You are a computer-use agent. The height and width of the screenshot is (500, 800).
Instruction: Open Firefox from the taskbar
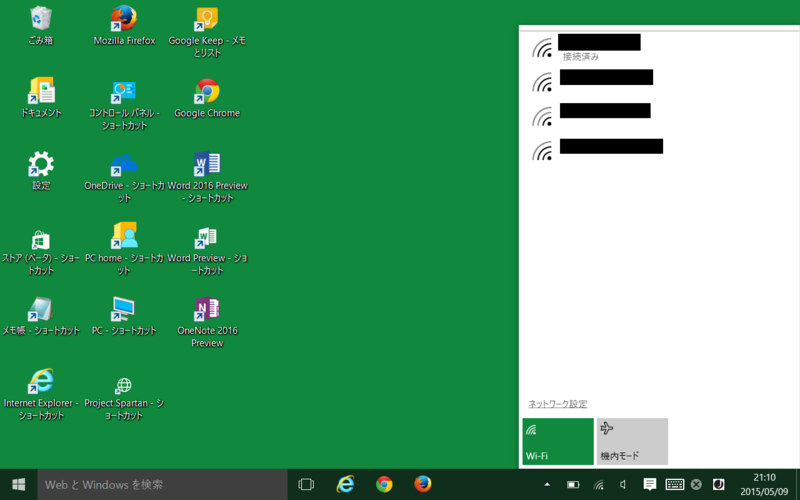[423, 484]
